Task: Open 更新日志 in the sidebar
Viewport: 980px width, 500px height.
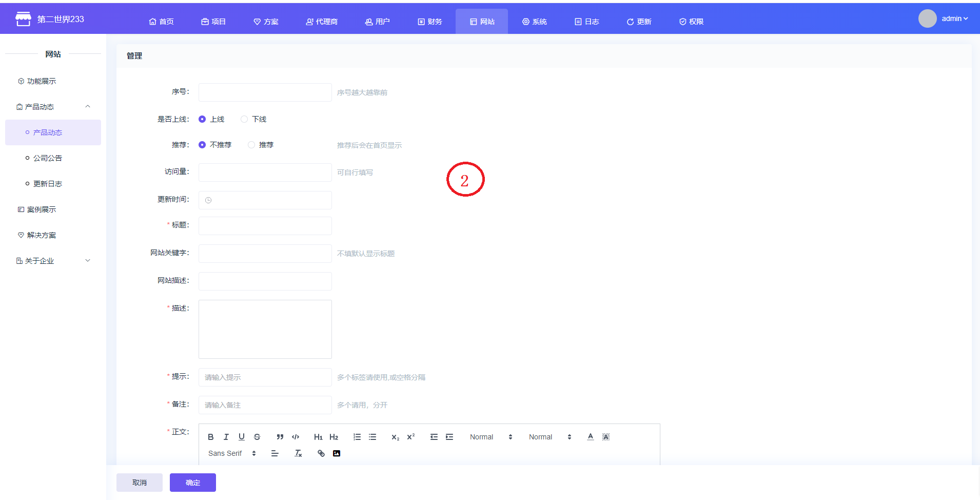Action: (53, 184)
